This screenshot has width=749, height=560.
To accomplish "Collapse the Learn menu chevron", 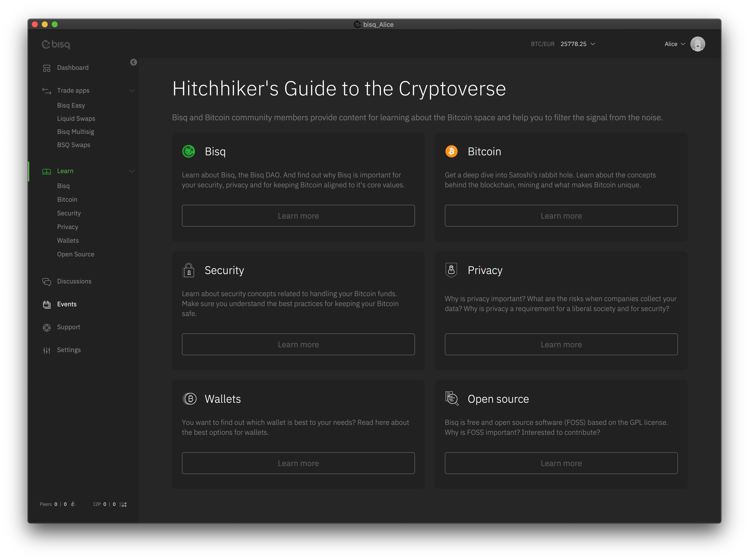I will 132,171.
